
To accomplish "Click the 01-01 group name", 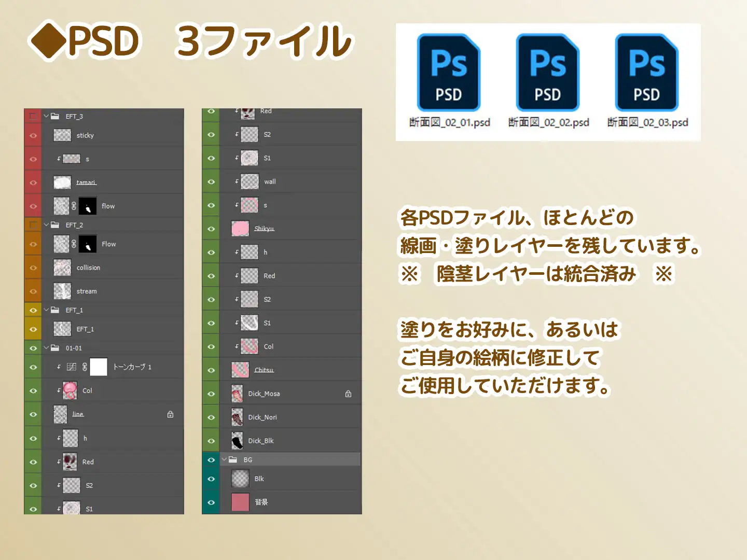I will click(x=74, y=348).
